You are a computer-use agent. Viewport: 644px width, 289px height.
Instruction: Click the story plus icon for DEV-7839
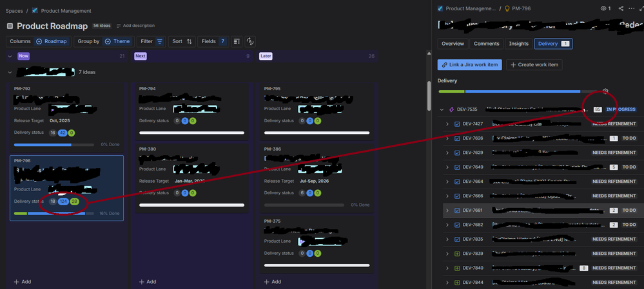point(457,254)
